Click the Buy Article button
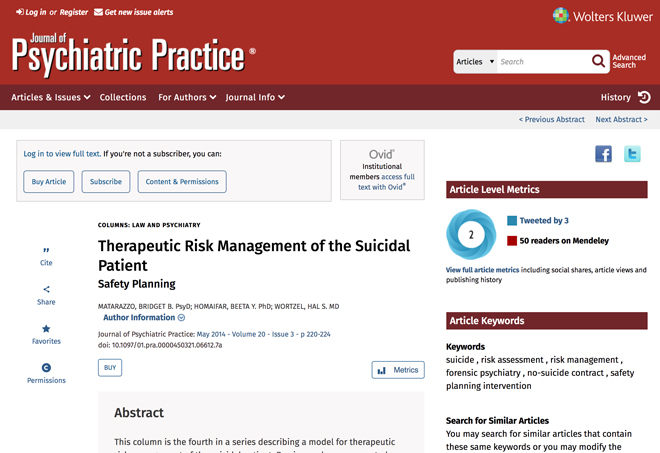Image resolution: width=660 pixels, height=453 pixels. (49, 181)
